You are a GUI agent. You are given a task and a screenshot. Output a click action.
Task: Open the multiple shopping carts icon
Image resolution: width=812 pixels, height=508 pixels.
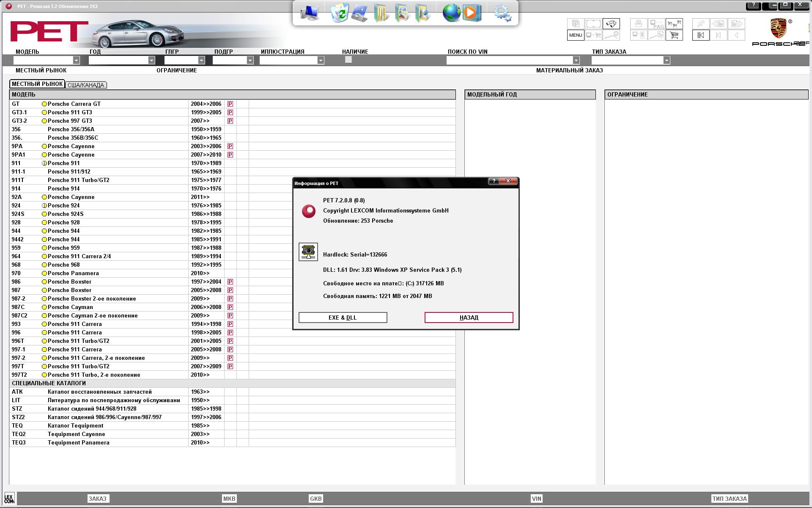coord(674,24)
